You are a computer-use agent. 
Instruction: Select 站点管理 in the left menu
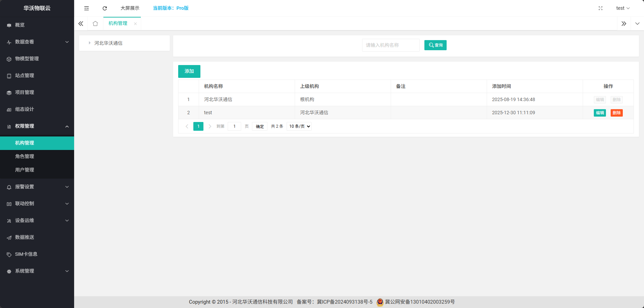(24, 75)
